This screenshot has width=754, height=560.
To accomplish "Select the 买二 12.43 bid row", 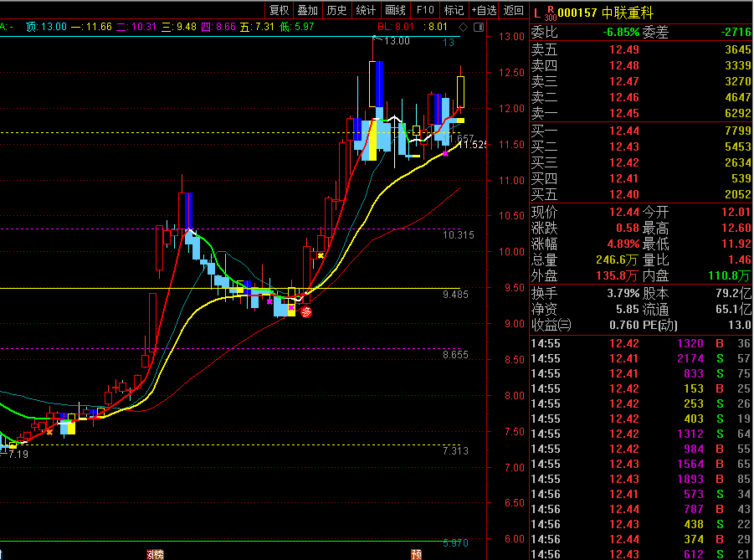I will tap(641, 146).
